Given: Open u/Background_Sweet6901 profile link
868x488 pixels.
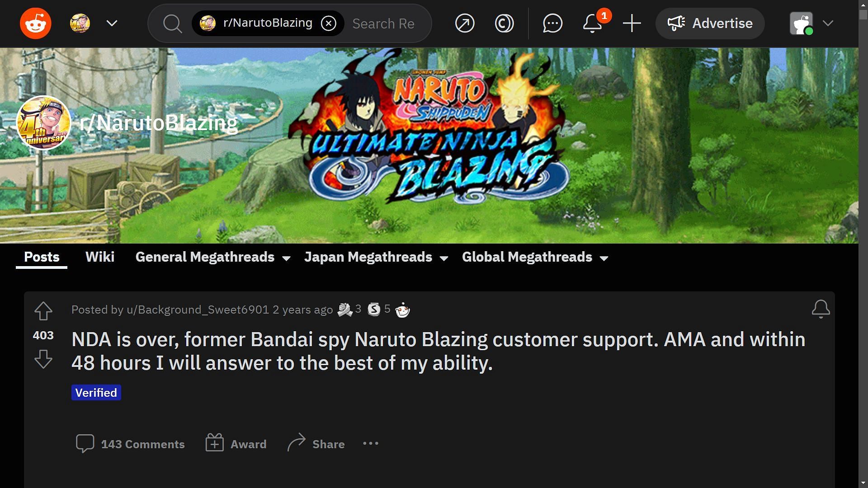Looking at the screenshot, I should pos(198,310).
